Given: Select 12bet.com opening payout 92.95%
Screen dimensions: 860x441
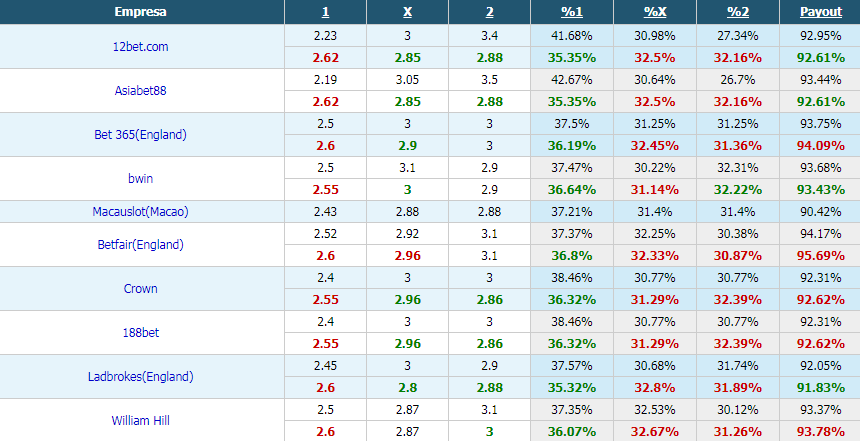Looking at the screenshot, I should click(821, 36).
